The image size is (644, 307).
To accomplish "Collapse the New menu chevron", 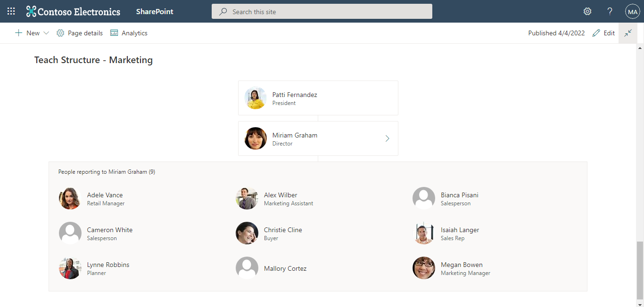I will [46, 33].
